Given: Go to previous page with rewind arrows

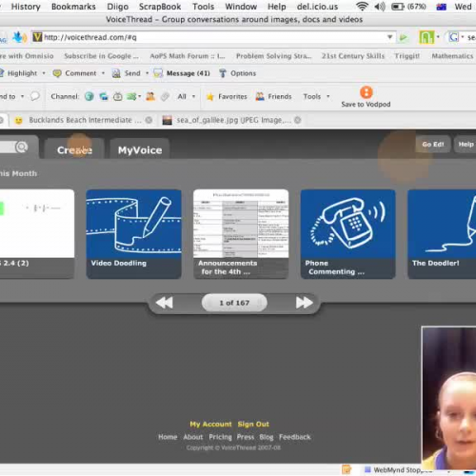Looking at the screenshot, I should pos(165,303).
